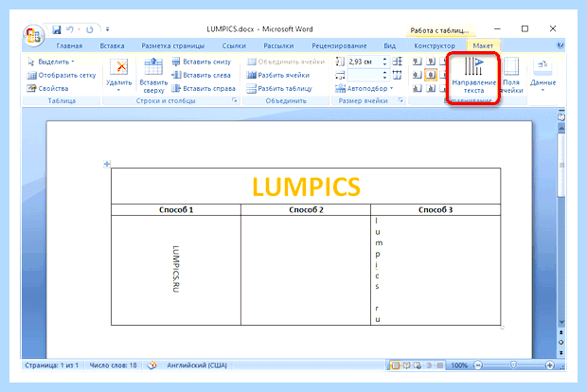Viewport: 587px width, 392px height.
Task: Save the document with the floppy icon
Action: point(57,29)
